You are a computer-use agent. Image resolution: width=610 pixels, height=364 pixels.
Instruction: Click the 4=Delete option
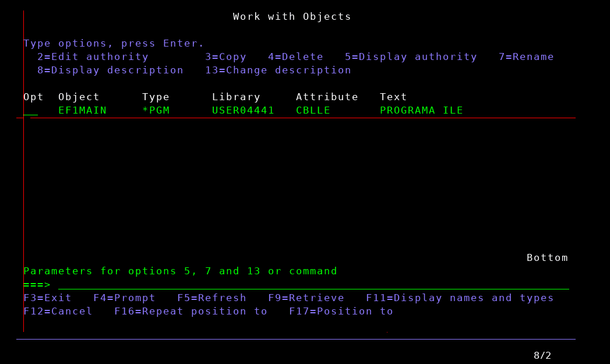[295, 56]
